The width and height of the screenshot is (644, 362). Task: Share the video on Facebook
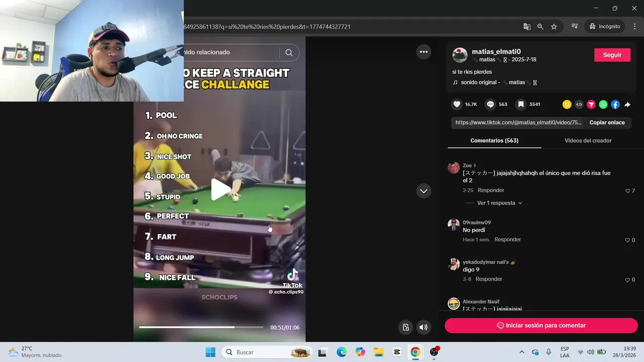(x=615, y=105)
